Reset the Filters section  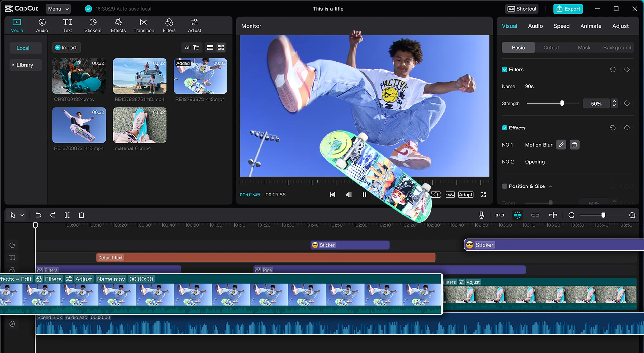point(613,69)
